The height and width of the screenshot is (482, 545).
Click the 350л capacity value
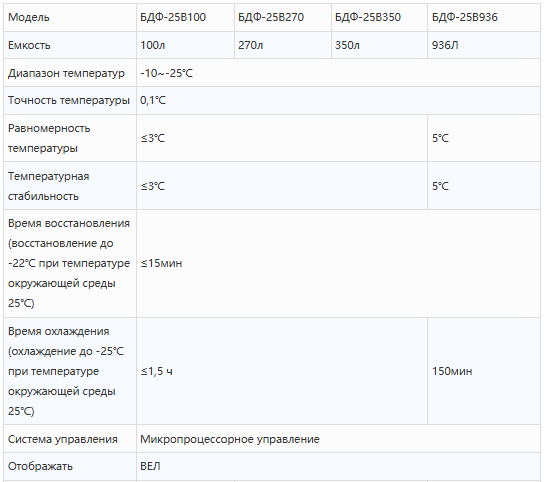347,45
